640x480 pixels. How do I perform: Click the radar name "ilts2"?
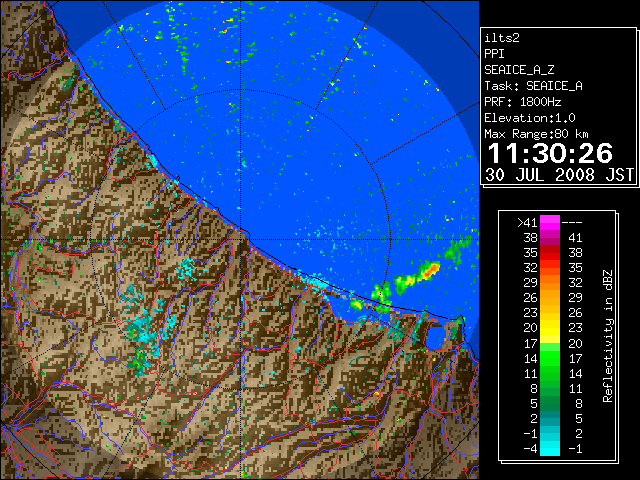click(502, 38)
